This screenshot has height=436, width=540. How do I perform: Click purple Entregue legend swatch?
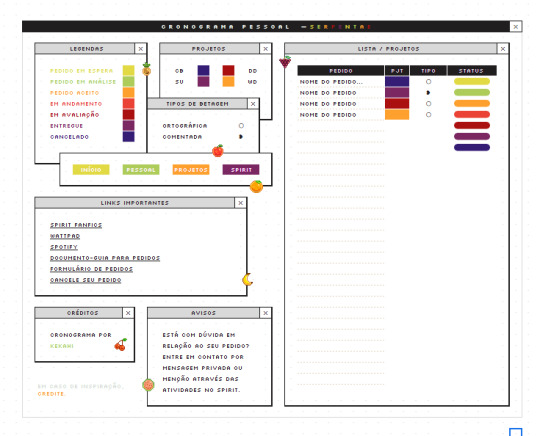pos(128,126)
